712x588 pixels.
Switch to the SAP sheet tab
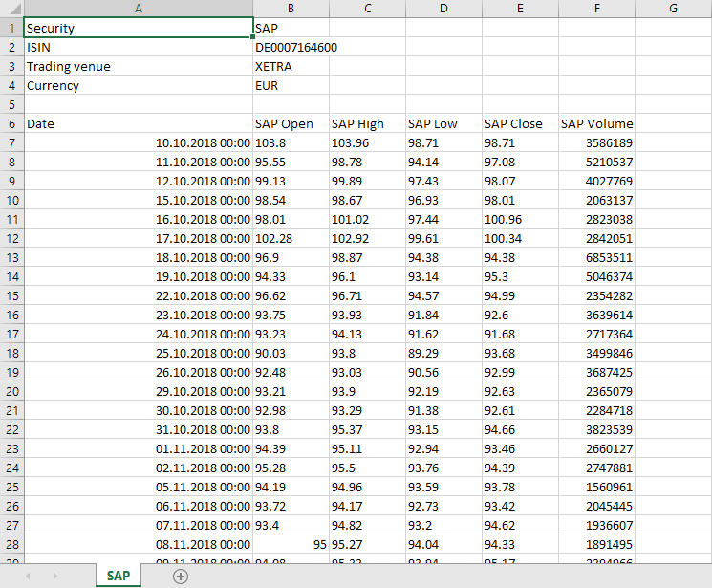(119, 576)
